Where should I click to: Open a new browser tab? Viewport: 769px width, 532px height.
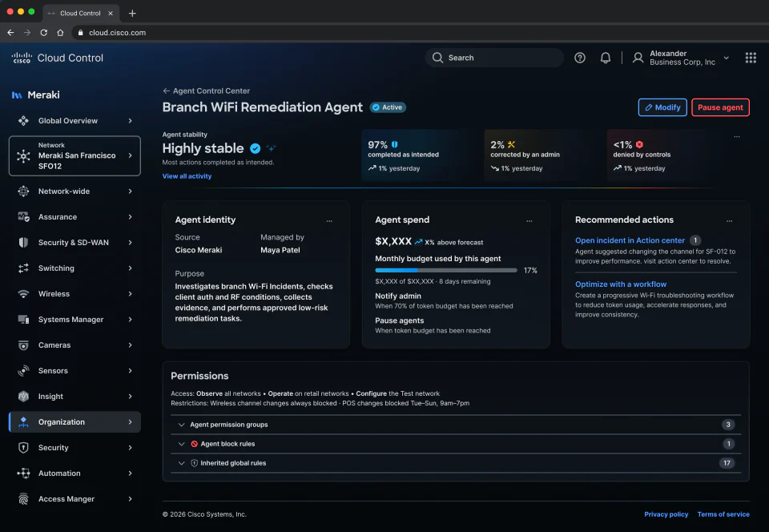pos(132,14)
